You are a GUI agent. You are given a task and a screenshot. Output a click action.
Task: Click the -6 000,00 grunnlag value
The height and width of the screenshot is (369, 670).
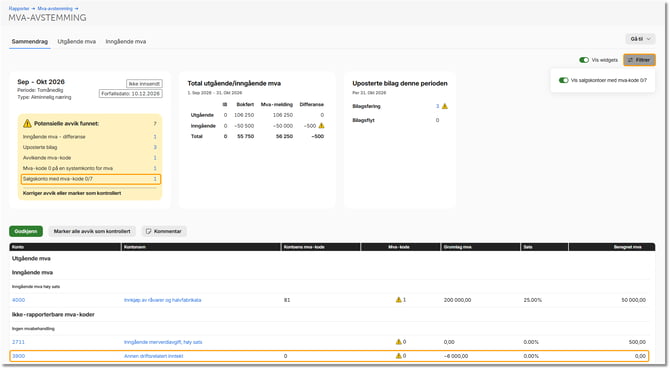[456, 356]
